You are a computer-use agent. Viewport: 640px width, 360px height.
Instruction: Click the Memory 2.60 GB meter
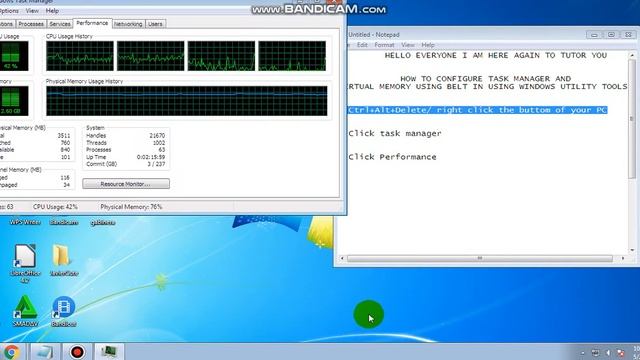(14, 101)
